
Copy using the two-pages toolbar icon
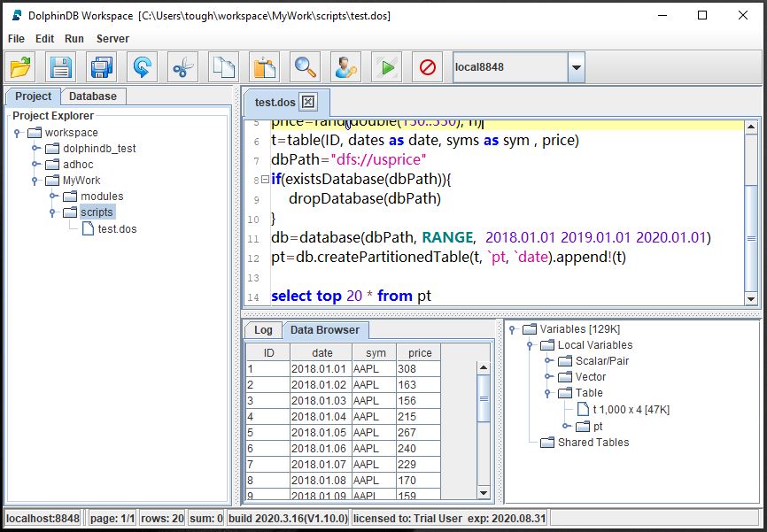[x=223, y=67]
